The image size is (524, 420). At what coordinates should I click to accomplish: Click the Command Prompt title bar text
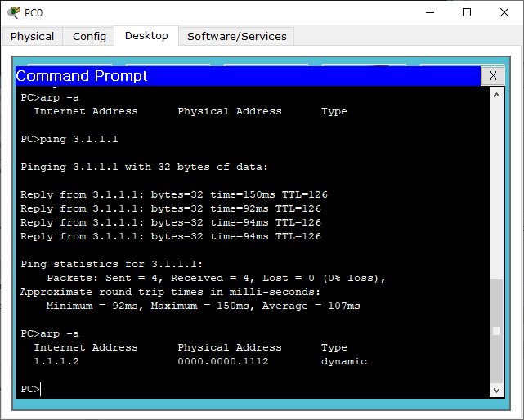tap(82, 76)
